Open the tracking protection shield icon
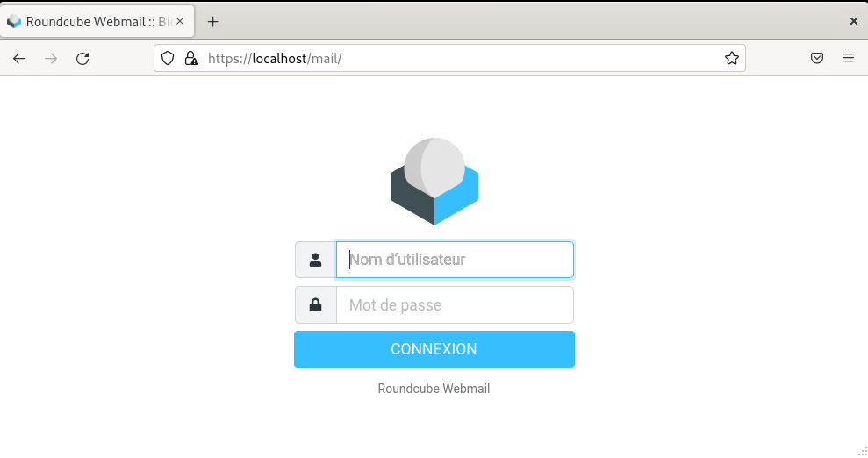The width and height of the screenshot is (868, 458). (x=168, y=58)
